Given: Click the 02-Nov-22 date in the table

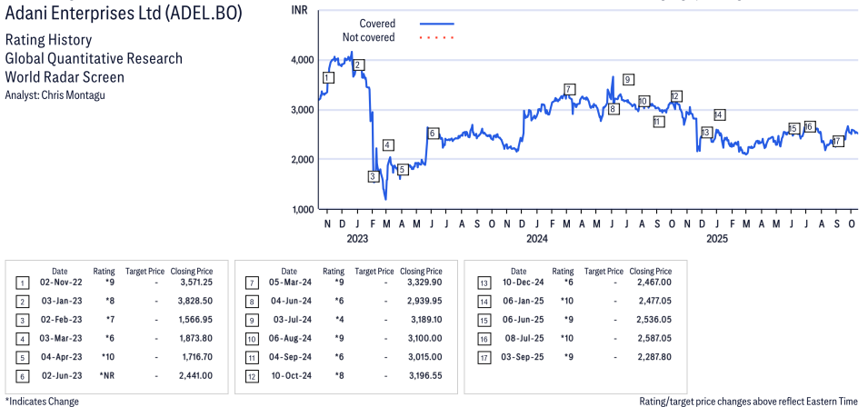Looking at the screenshot, I should tap(60, 283).
